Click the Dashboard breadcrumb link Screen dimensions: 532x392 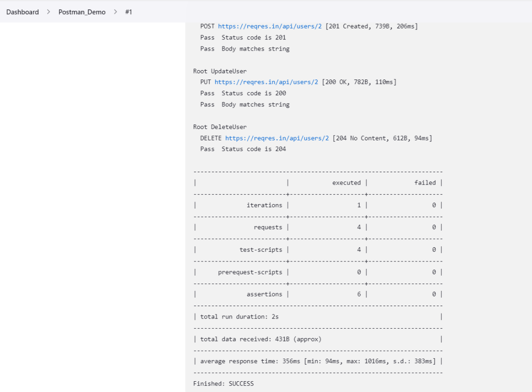point(23,12)
